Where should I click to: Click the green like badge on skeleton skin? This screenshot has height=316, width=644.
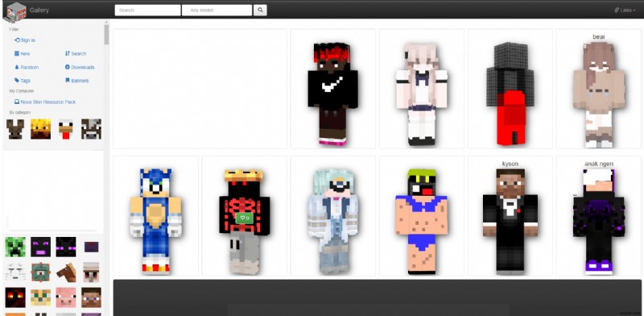[x=245, y=218]
